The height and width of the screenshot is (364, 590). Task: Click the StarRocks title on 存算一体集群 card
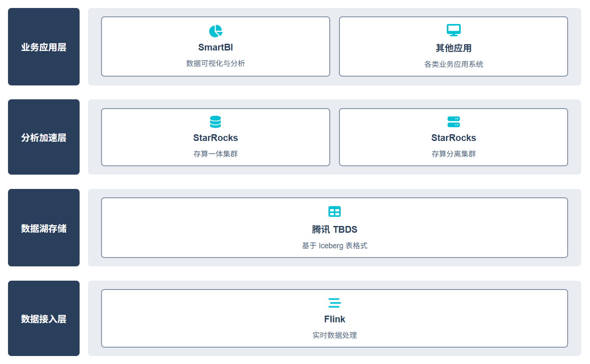click(215, 138)
